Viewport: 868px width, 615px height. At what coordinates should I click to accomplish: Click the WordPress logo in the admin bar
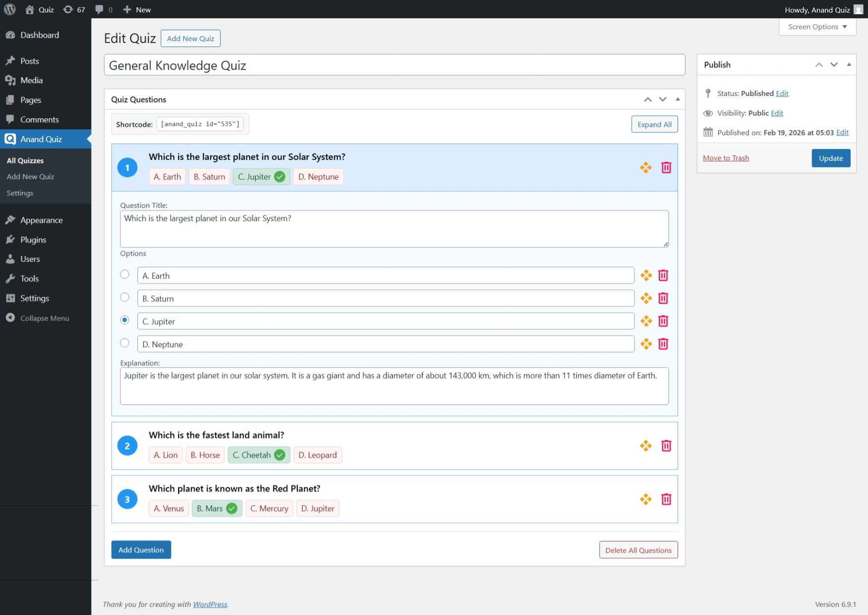(9, 9)
